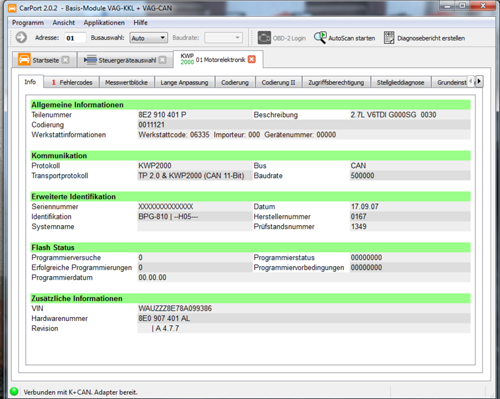
Task: Click the Prüfstandsnummer value 1349
Action: (358, 227)
